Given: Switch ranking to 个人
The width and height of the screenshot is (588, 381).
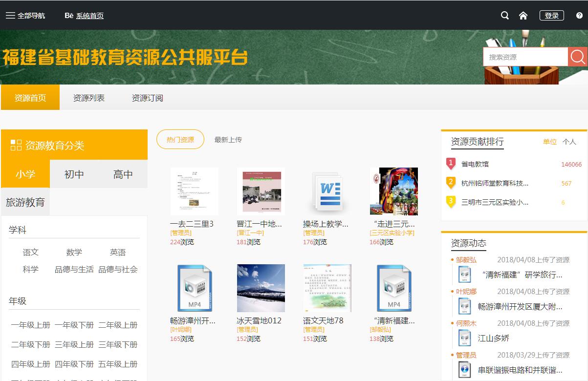Looking at the screenshot, I should (569, 142).
